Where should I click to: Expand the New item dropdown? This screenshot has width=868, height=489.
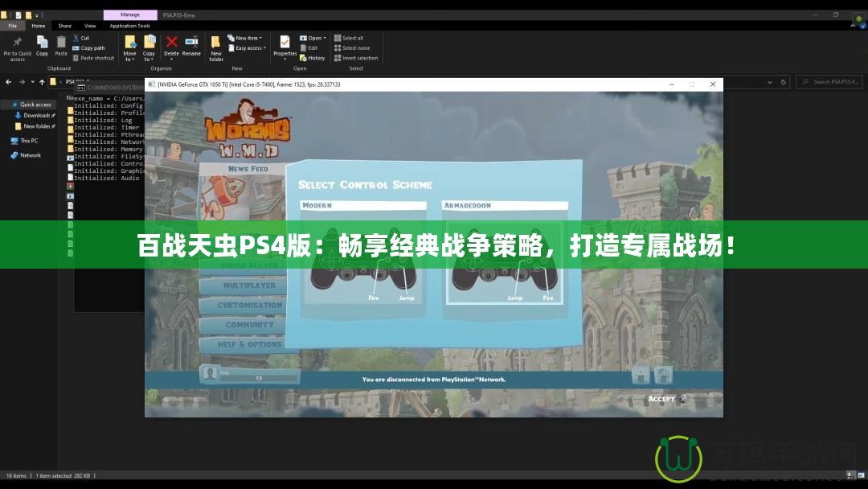[244, 39]
